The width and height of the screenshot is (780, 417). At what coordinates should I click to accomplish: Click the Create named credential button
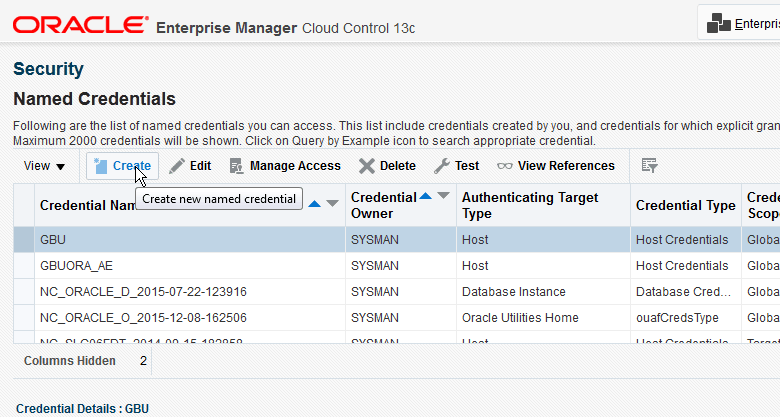pyautogui.click(x=122, y=166)
